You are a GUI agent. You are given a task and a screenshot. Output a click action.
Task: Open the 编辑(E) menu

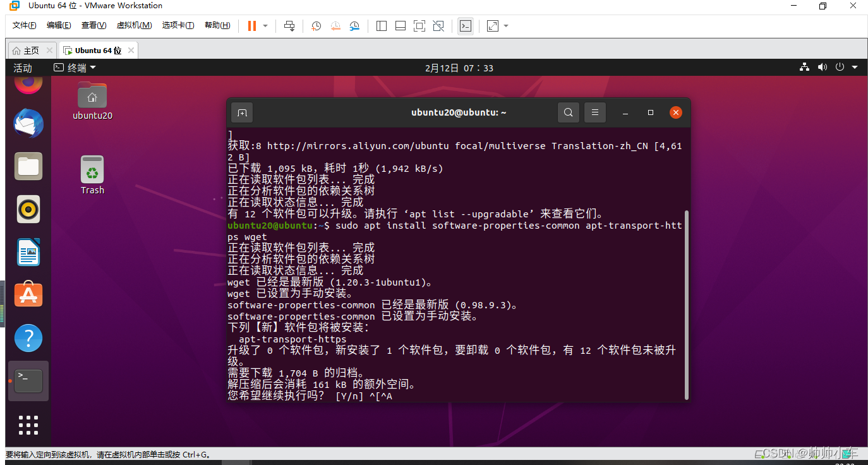tap(59, 25)
